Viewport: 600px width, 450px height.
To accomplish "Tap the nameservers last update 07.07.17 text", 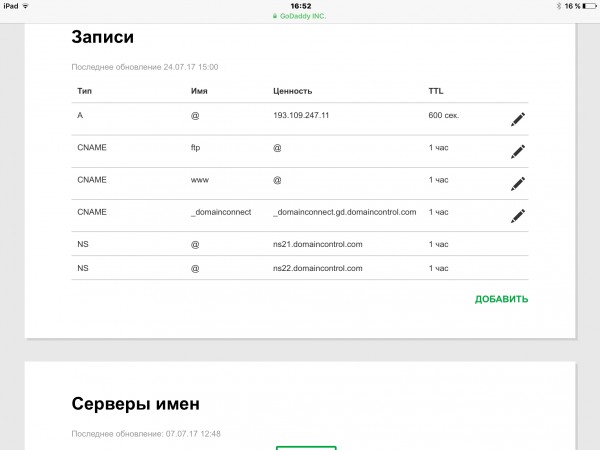I will coord(146,434).
